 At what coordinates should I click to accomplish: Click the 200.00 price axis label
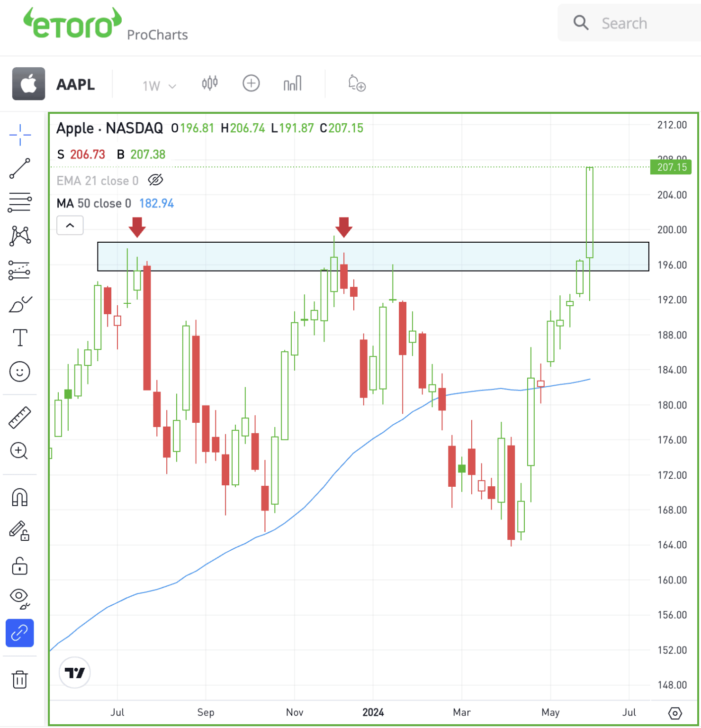[x=672, y=230]
